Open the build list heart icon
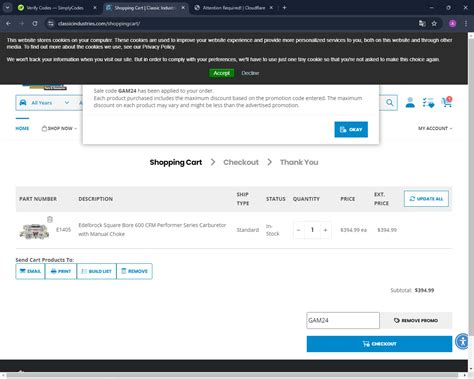 428,103
